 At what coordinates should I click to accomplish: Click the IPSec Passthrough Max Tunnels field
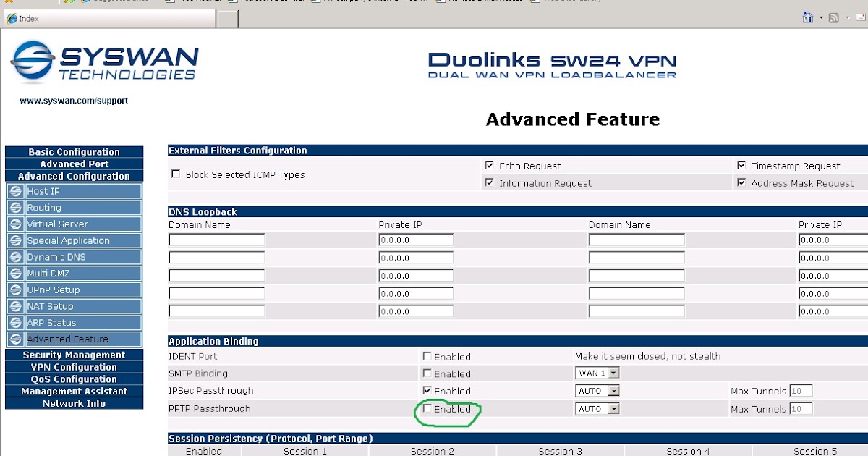click(801, 391)
